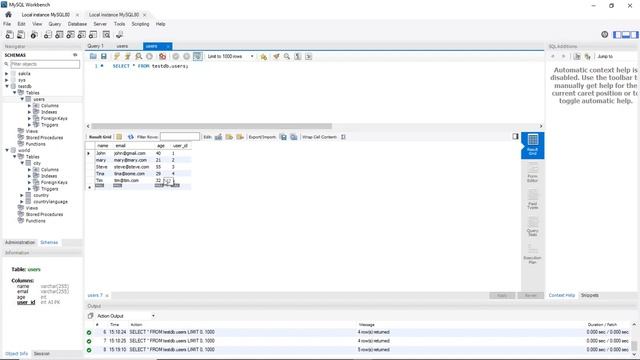Open find panel with magnifier icon
Screen dimensions: 640x360
point(287,56)
